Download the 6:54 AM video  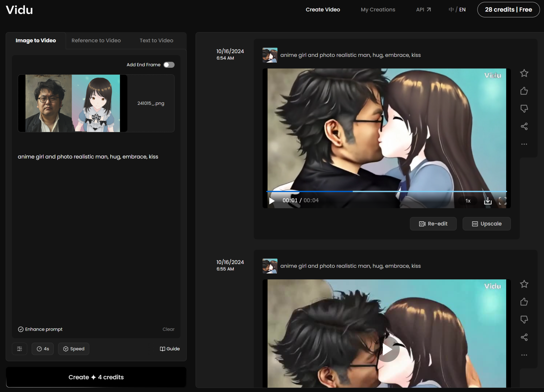488,201
